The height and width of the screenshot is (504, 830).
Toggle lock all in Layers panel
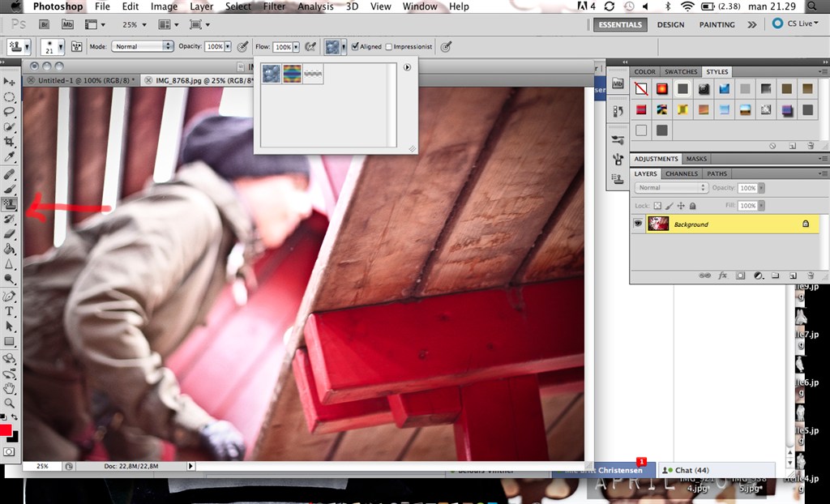(x=692, y=206)
